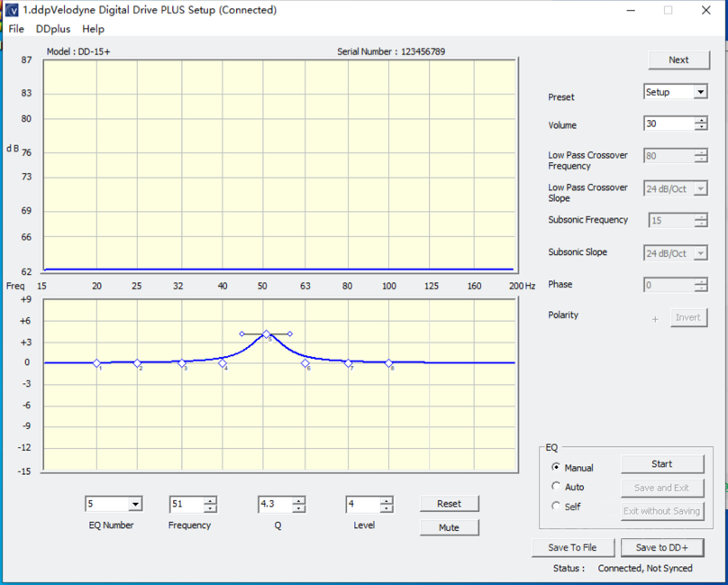Select EQ point 1 diamond marker
Viewport: 728px width, 585px height.
point(96,363)
